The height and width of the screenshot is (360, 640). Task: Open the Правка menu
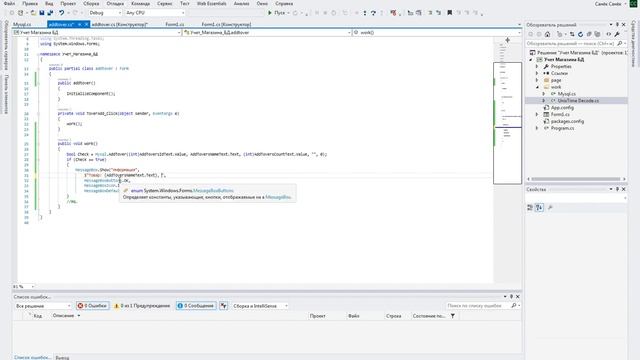[30, 3]
